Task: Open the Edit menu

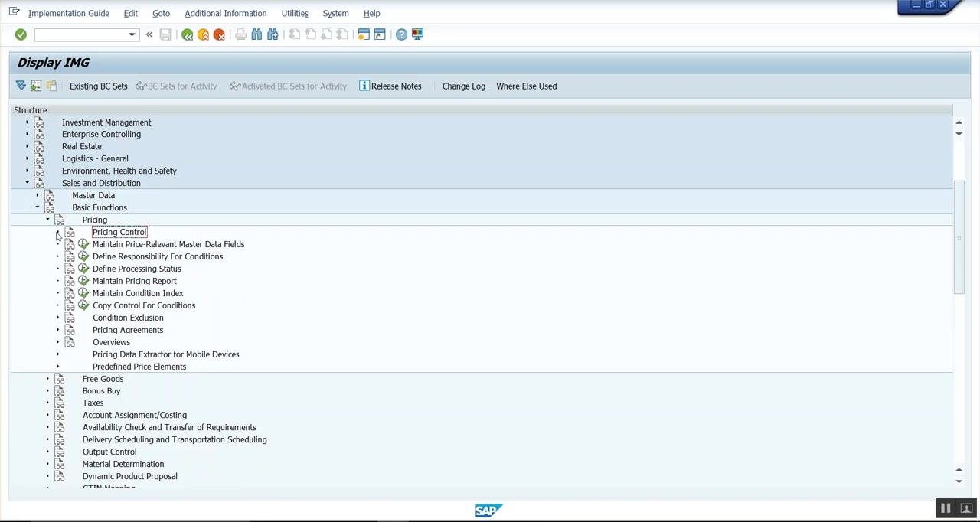Action: (x=131, y=13)
